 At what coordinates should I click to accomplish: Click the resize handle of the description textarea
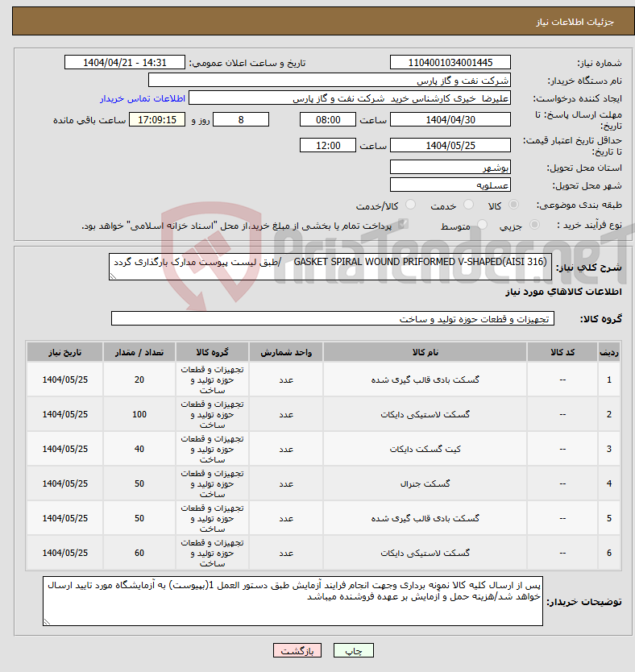[x=113, y=276]
